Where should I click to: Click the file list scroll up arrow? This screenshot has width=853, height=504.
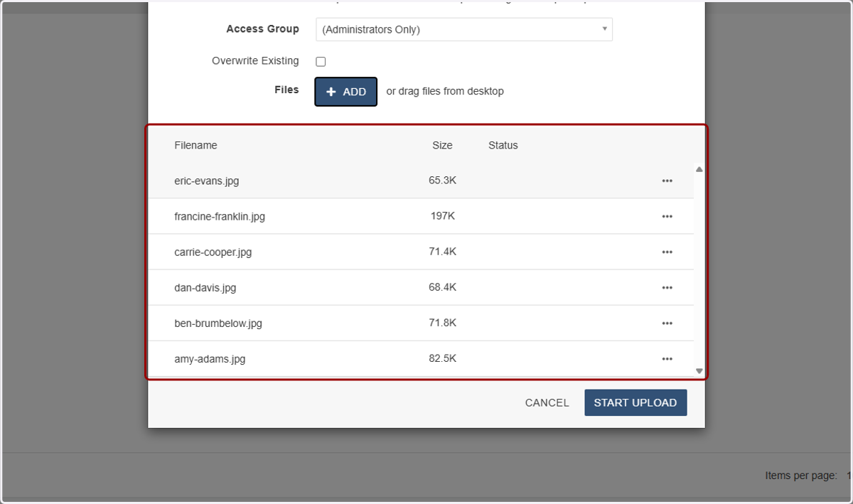(699, 169)
